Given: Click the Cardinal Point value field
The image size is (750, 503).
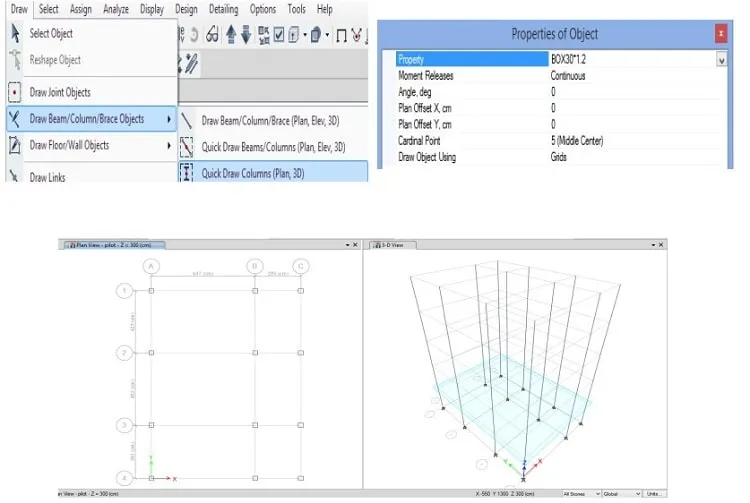Looking at the screenshot, I should 634,141.
